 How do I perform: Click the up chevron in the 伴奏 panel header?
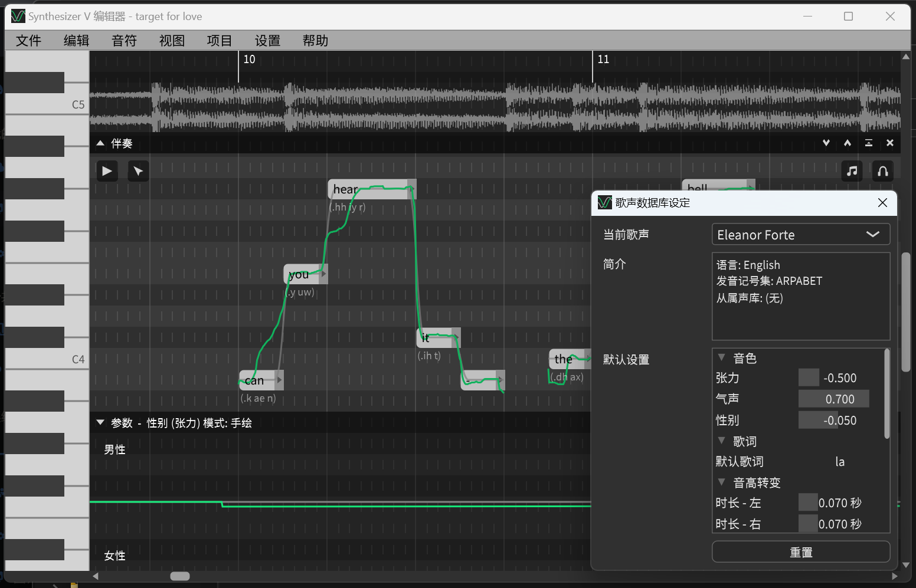[x=848, y=143]
